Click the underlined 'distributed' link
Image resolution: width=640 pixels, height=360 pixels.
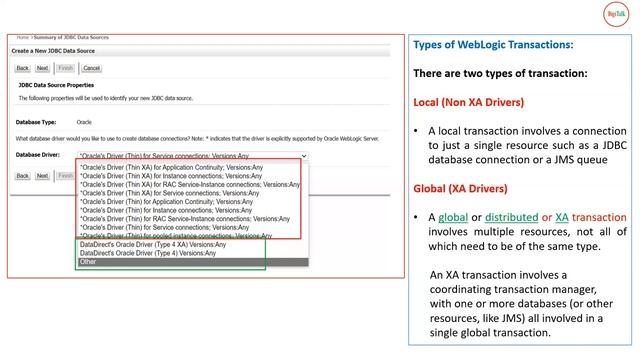tap(511, 218)
